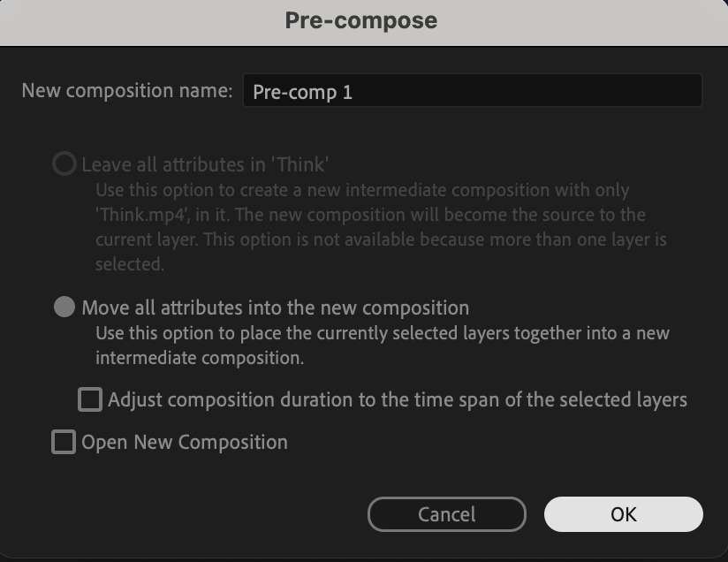This screenshot has width=728, height=562.
Task: Click the "Move all attributes into the new composition" label
Action: tap(275, 308)
